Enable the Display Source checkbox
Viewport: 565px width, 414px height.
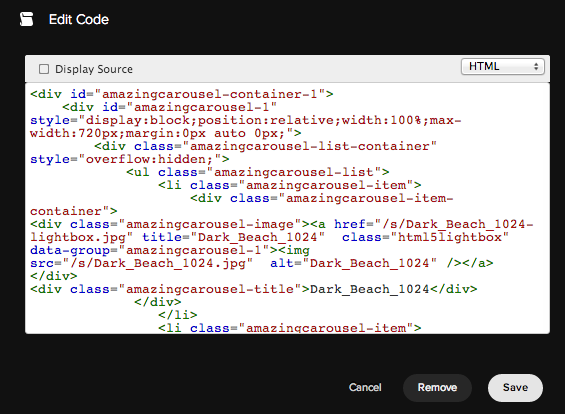[44, 69]
